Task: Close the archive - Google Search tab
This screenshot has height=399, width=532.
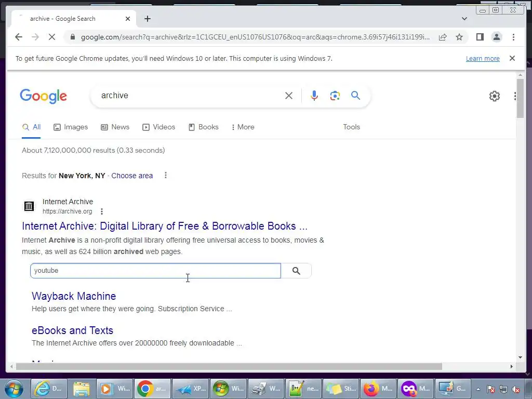Action: pyautogui.click(x=128, y=19)
